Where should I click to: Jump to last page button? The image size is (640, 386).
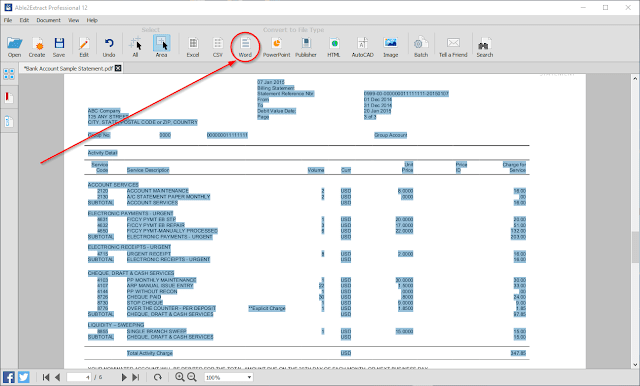tap(136, 377)
